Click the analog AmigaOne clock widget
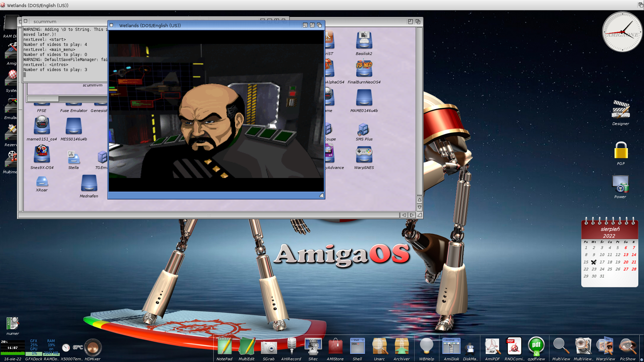Image resolution: width=644 pixels, height=362 pixels. click(x=622, y=32)
